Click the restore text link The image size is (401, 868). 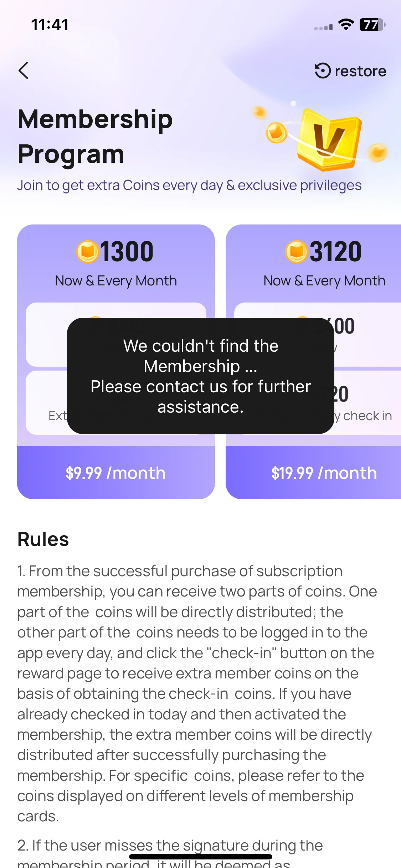coord(360,71)
